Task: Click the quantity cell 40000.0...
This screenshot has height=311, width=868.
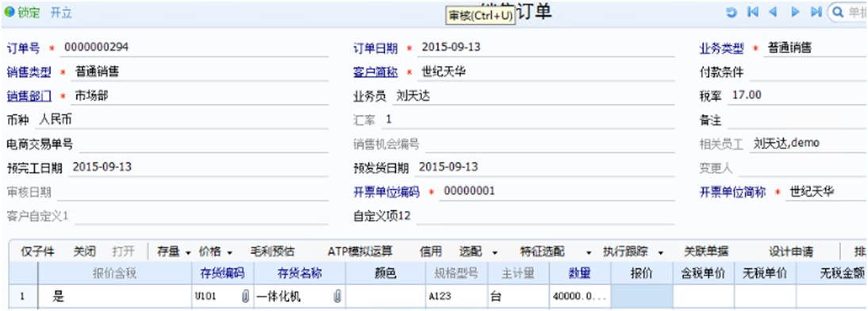Action: (x=579, y=297)
